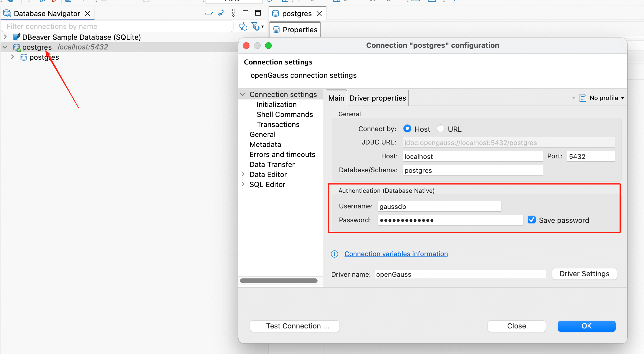The height and width of the screenshot is (354, 644).
Task: Expand the SQL Editor tree node
Action: 243,184
